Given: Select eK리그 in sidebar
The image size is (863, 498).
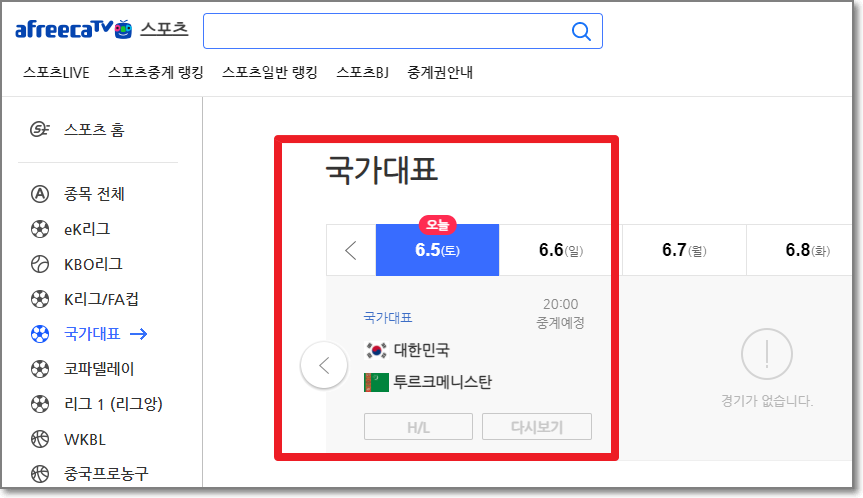Looking at the screenshot, I should pos(87,229).
